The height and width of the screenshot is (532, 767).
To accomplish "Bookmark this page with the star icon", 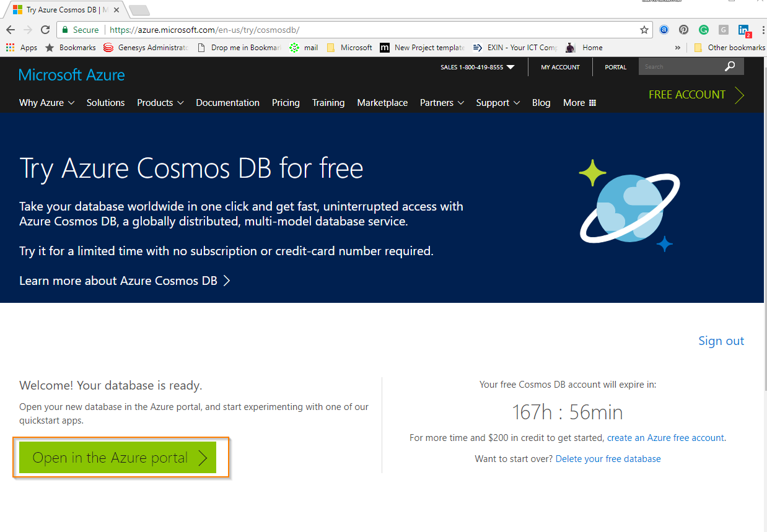I will point(644,30).
